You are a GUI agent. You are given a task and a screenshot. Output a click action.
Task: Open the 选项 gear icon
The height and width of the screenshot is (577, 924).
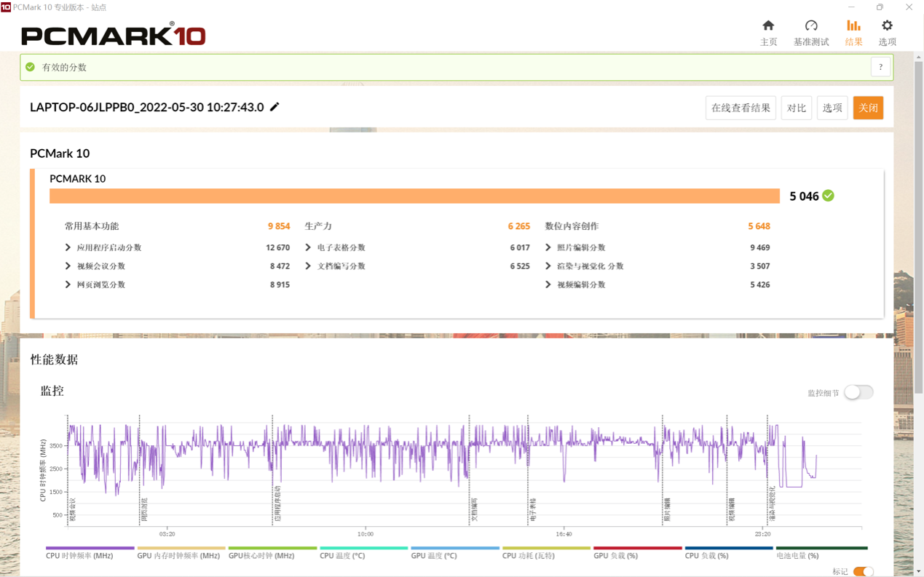point(887,26)
